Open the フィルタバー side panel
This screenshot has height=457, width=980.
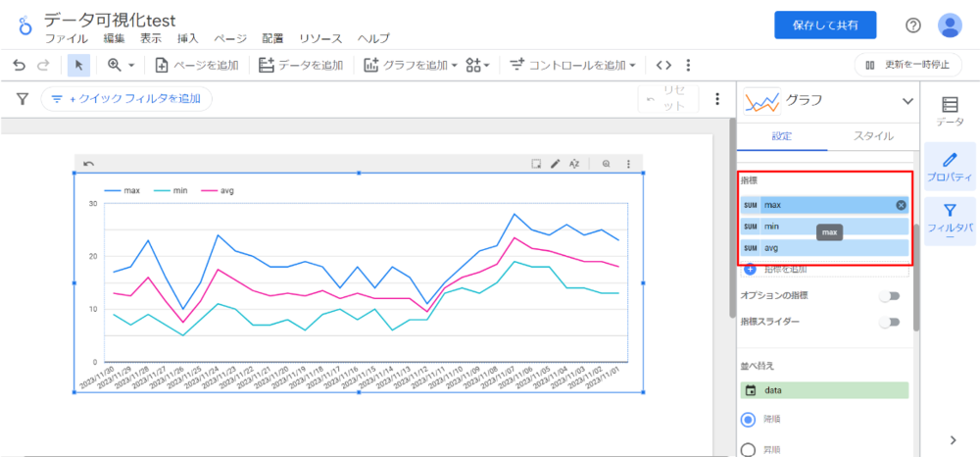[950, 222]
